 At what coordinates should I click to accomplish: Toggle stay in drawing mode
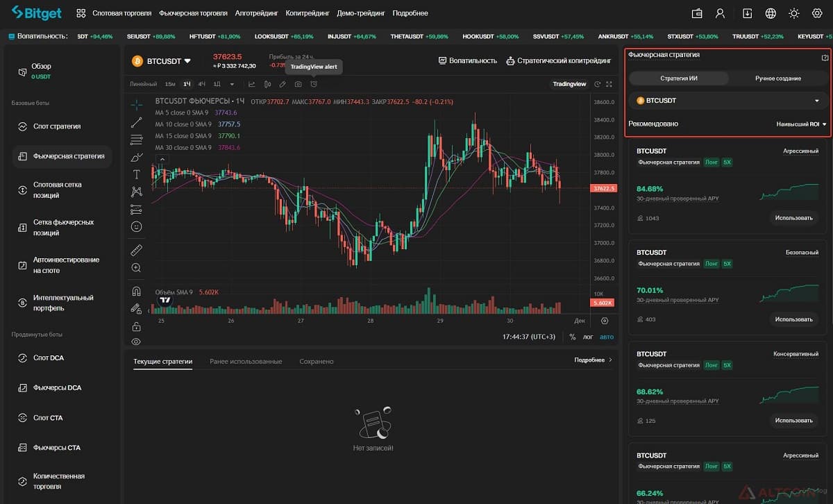(136, 309)
